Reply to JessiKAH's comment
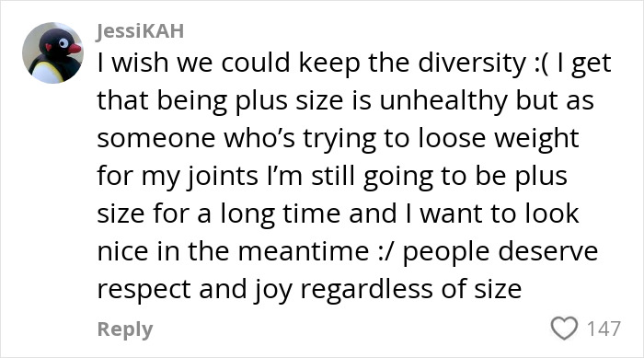644x358 pixels. [x=125, y=329]
